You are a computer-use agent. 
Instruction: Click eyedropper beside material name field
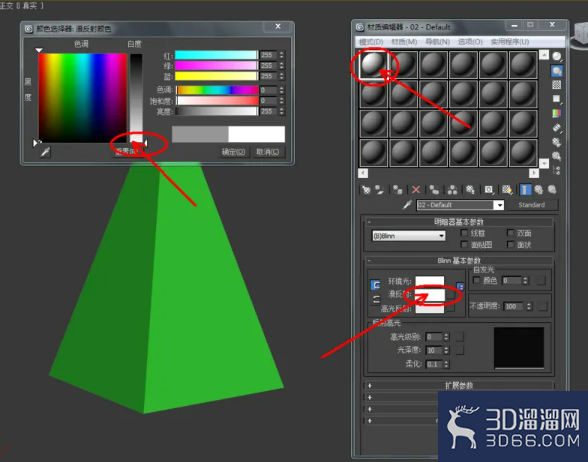[407, 205]
